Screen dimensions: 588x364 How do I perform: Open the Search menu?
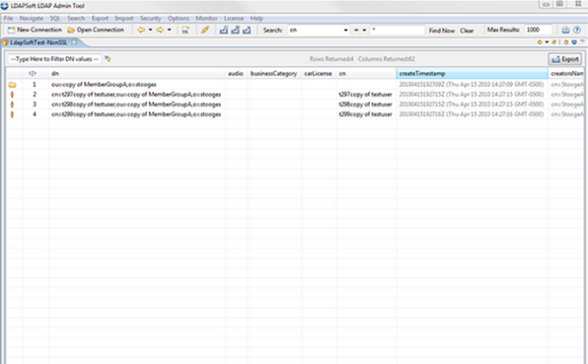tap(76, 19)
